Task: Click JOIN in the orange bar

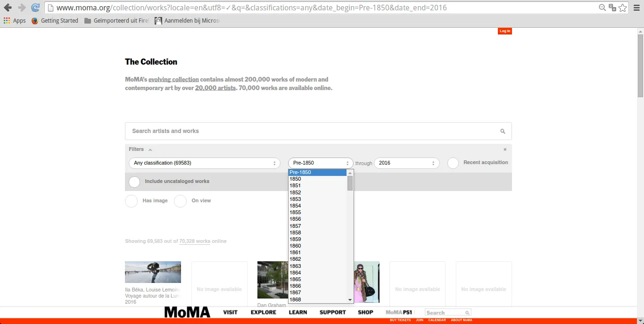Action: [420, 320]
